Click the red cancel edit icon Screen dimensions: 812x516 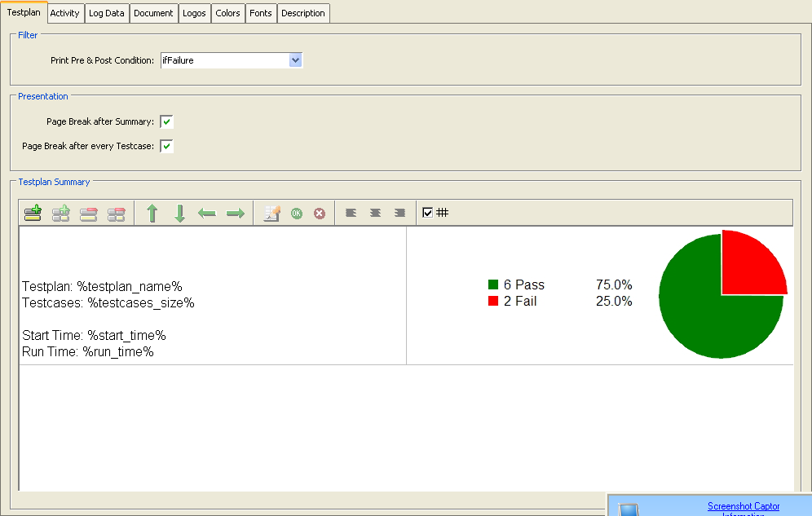(x=320, y=214)
